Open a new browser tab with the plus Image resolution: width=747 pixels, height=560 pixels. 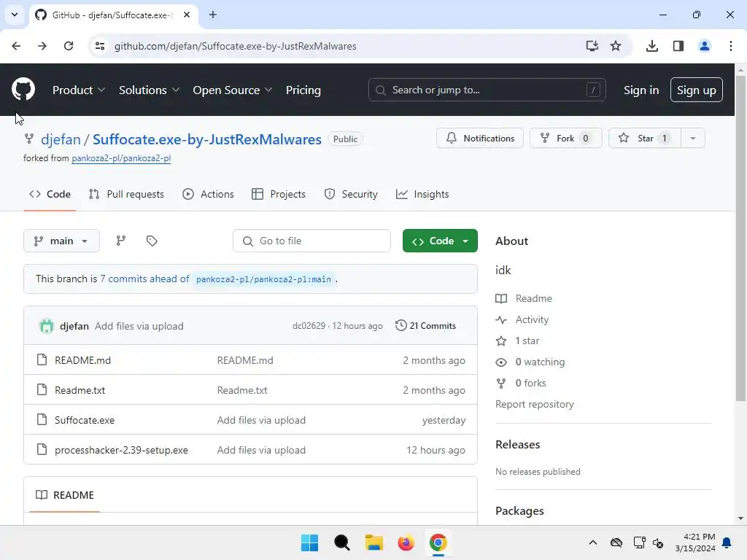(213, 15)
